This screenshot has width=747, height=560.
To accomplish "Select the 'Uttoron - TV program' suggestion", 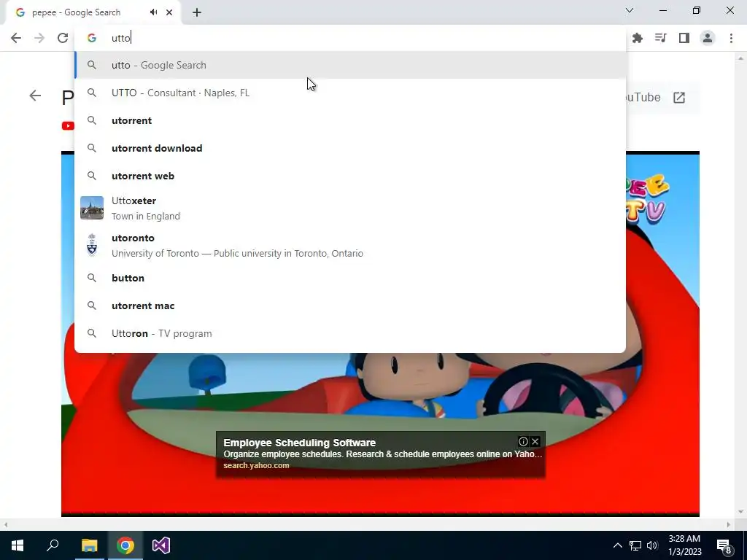I will coord(350,333).
